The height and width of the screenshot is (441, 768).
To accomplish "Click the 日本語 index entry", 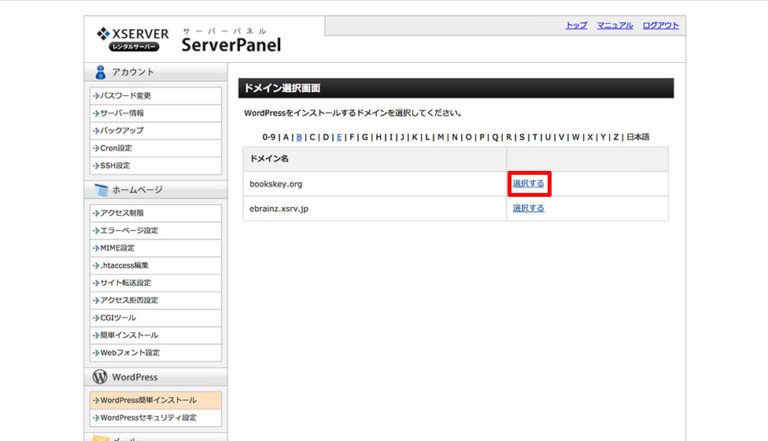I will coord(638,137).
